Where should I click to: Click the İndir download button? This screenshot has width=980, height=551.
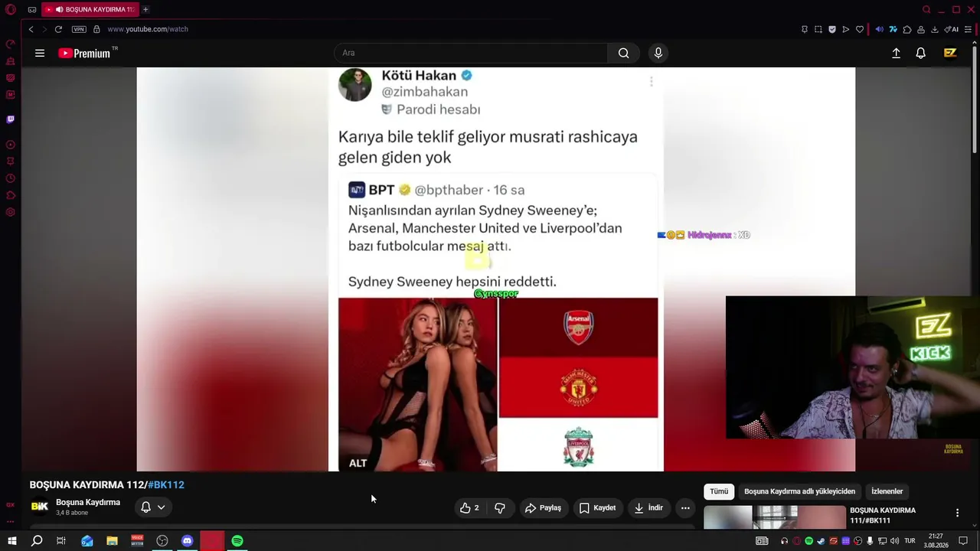click(x=648, y=507)
